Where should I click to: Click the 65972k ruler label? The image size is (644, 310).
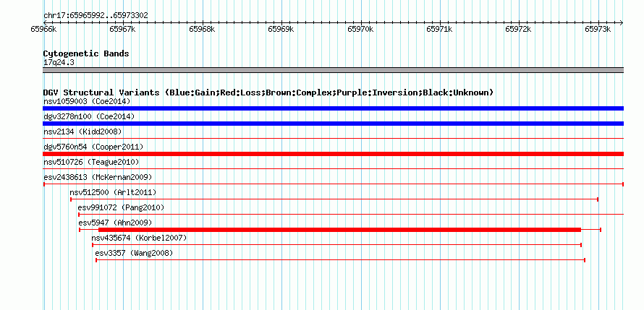coord(518,29)
